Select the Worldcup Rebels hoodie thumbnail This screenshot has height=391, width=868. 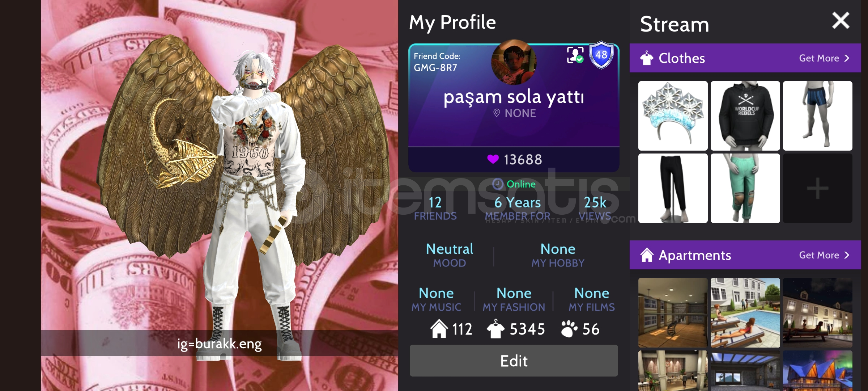click(x=745, y=116)
